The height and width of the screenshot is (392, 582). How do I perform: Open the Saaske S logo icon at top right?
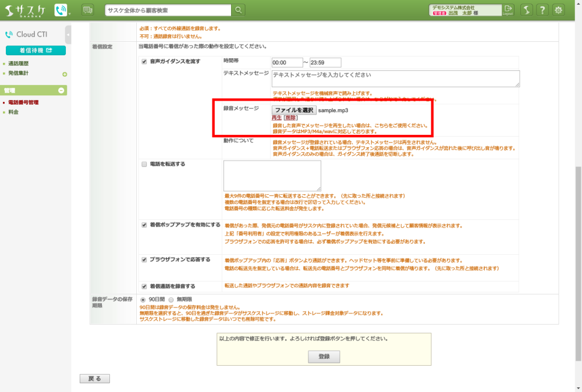coord(526,10)
